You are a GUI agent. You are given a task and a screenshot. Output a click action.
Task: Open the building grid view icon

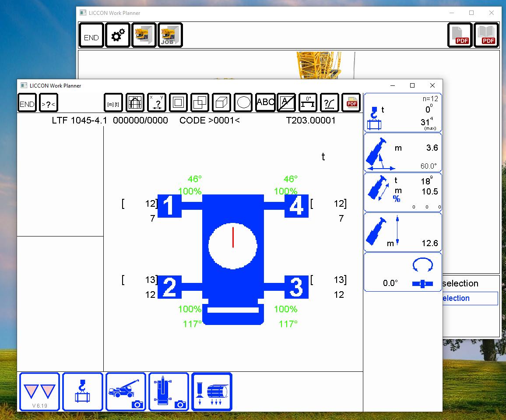(135, 102)
